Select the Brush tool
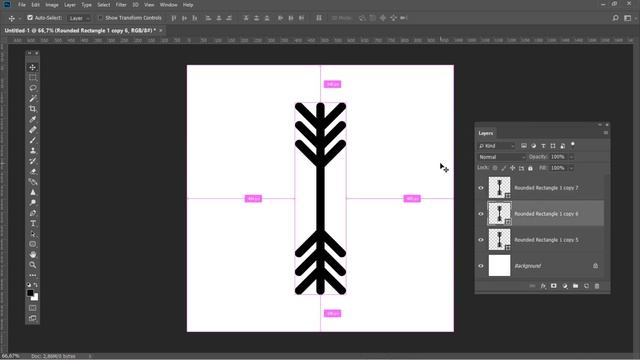This screenshot has width=640, height=360. pyautogui.click(x=33, y=140)
